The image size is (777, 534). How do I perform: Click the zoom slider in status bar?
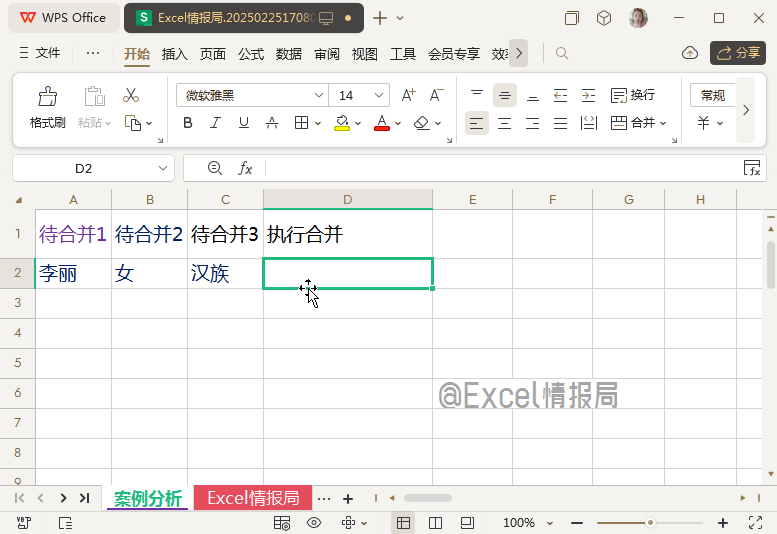point(651,523)
